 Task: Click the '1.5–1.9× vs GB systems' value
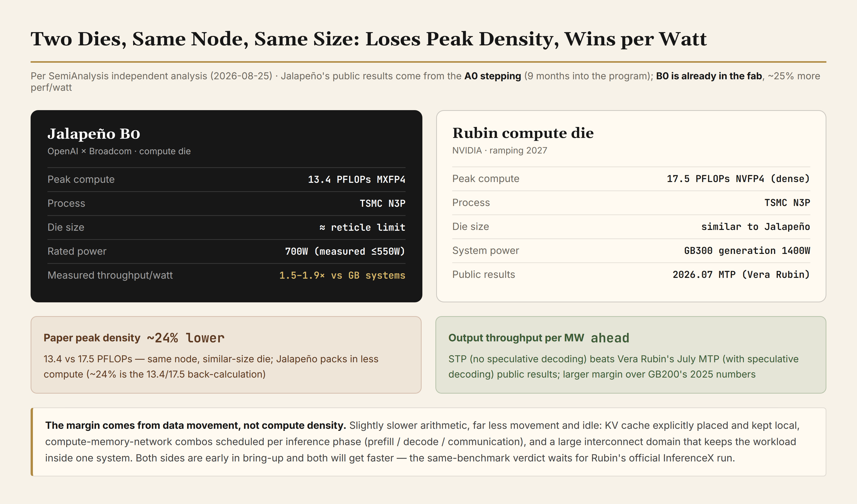[x=342, y=275]
